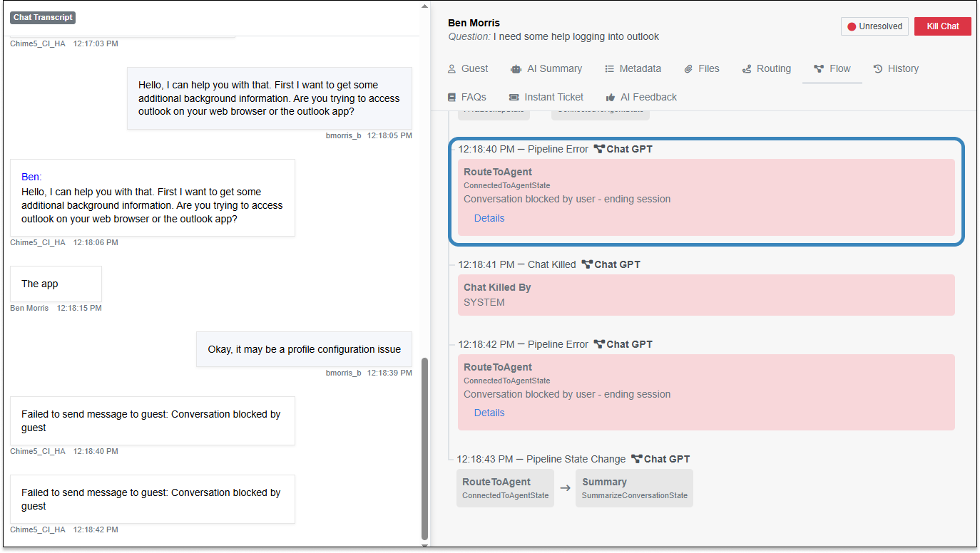Click the Files paperclip icon

688,69
